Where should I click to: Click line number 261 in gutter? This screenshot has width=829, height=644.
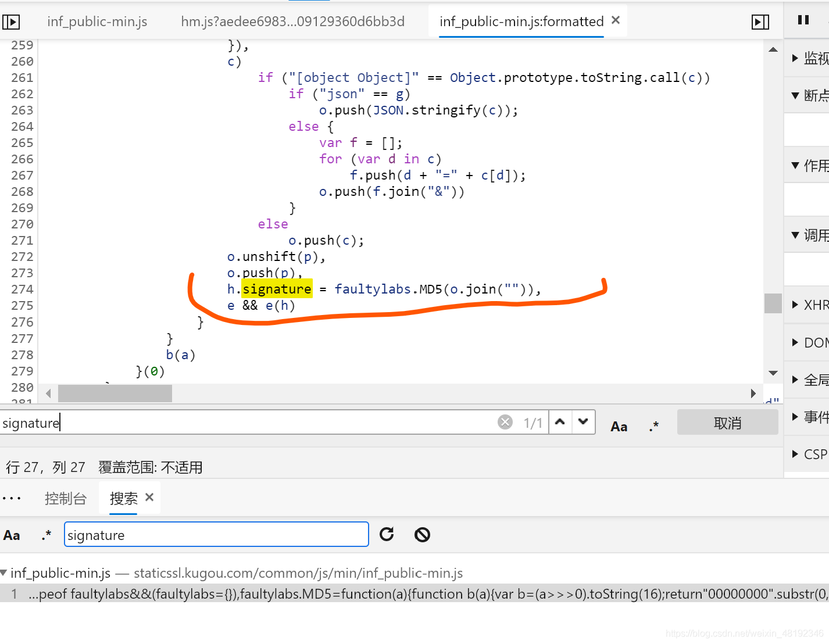[x=23, y=77]
